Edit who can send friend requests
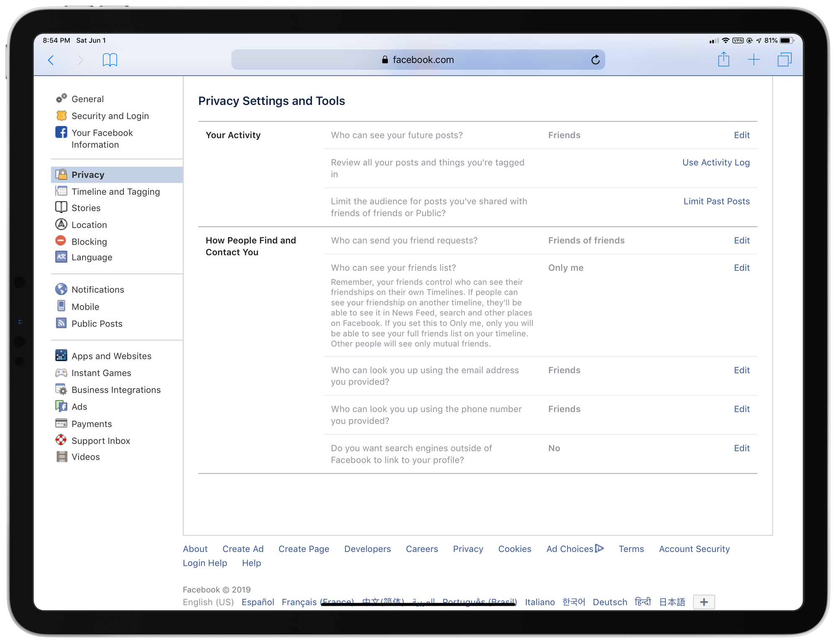 click(742, 241)
